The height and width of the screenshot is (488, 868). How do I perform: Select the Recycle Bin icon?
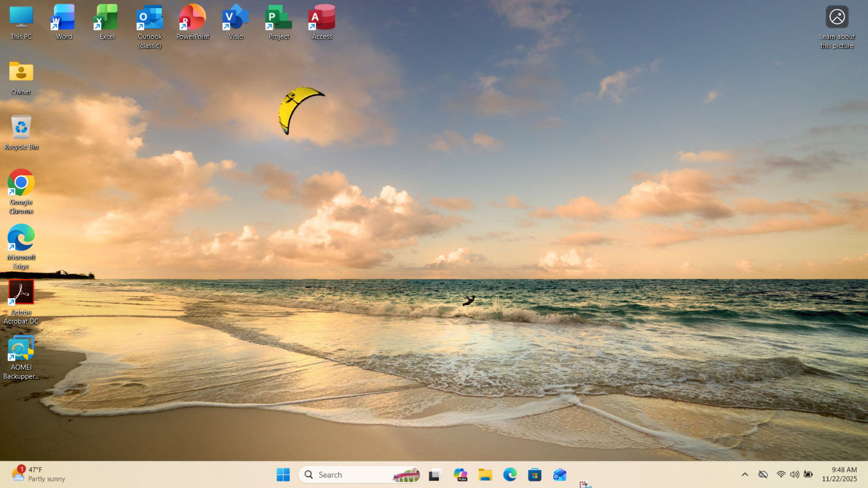pyautogui.click(x=21, y=133)
